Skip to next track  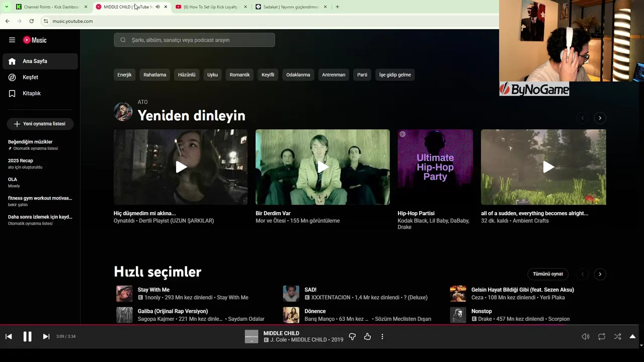point(46,336)
